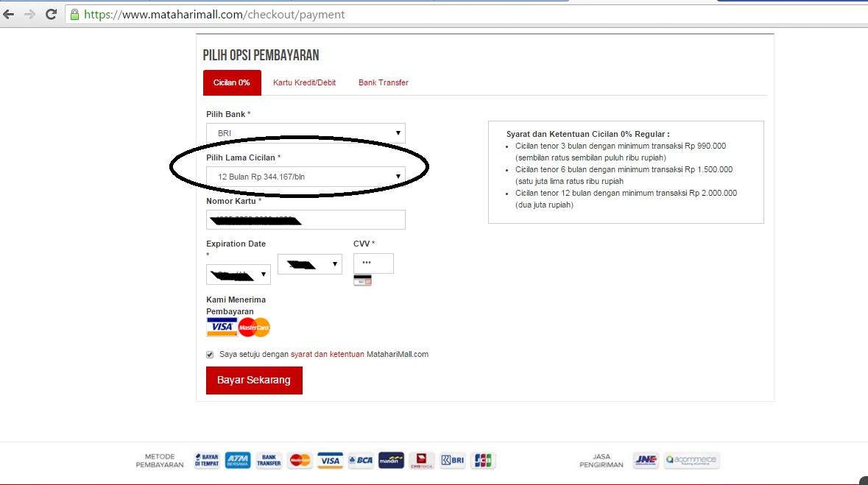Click the Mandiri bank logo

click(x=392, y=460)
